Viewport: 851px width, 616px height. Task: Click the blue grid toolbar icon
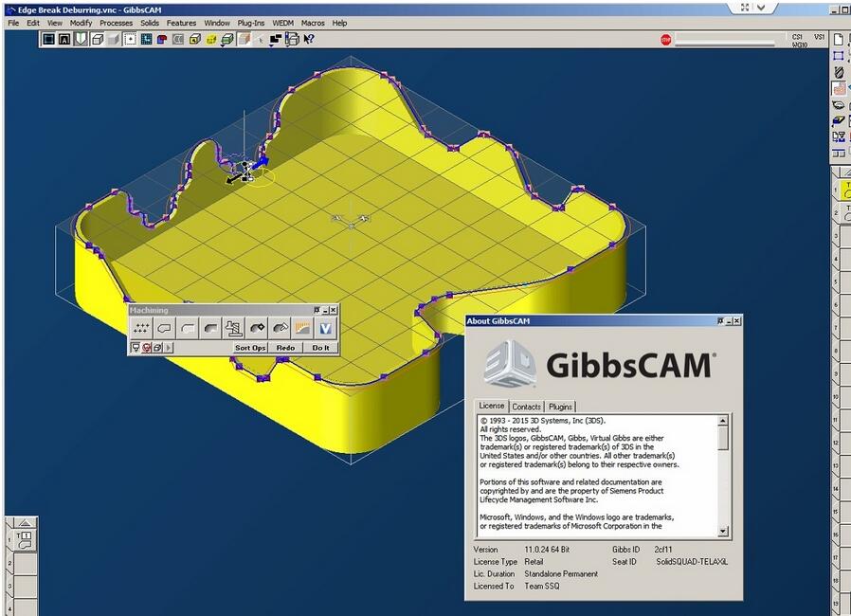[146, 39]
